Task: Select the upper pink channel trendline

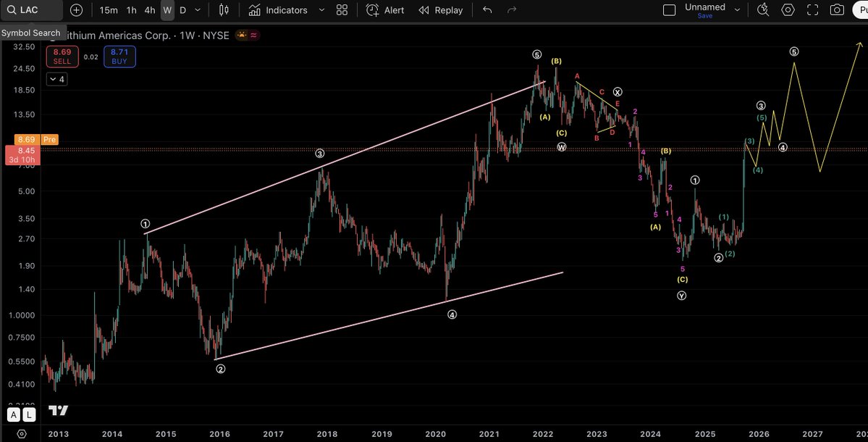Action: (346, 157)
